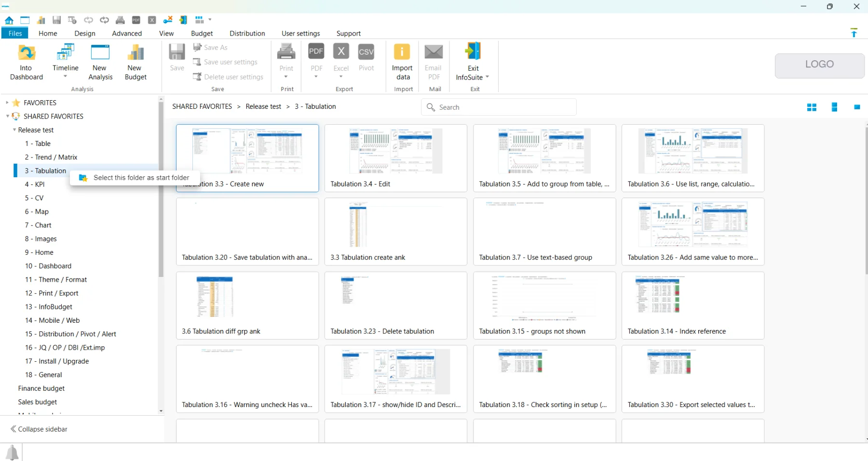868x461 pixels.
Task: Open the 'Tabulation 3.14 - Index reference' thumbnail
Action: point(692,305)
